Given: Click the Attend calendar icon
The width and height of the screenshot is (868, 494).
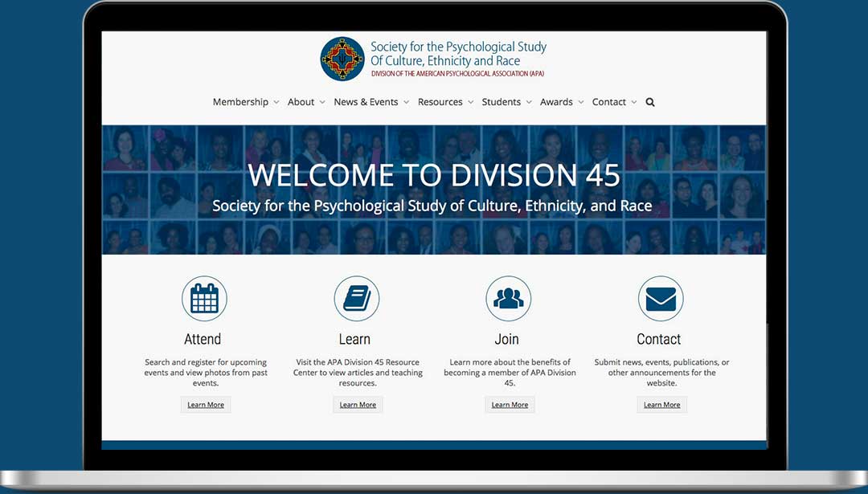Looking at the screenshot, I should click(x=204, y=299).
